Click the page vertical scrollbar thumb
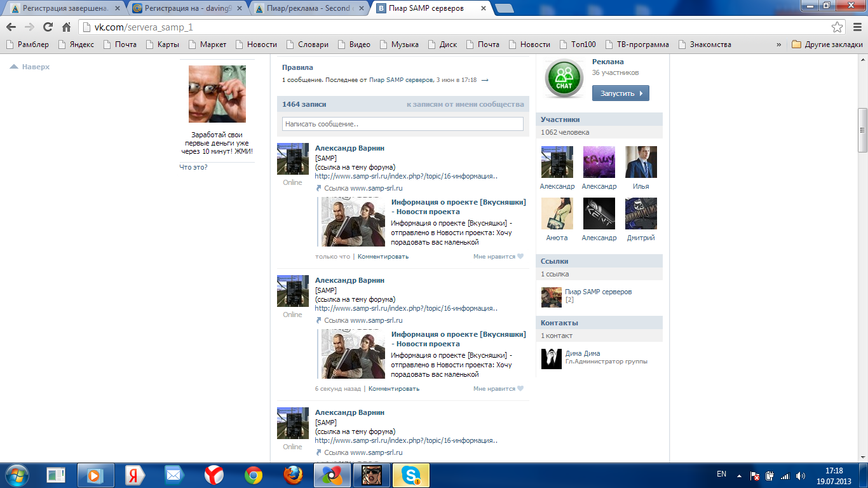Screen dimensions: 868x488 click(x=862, y=130)
